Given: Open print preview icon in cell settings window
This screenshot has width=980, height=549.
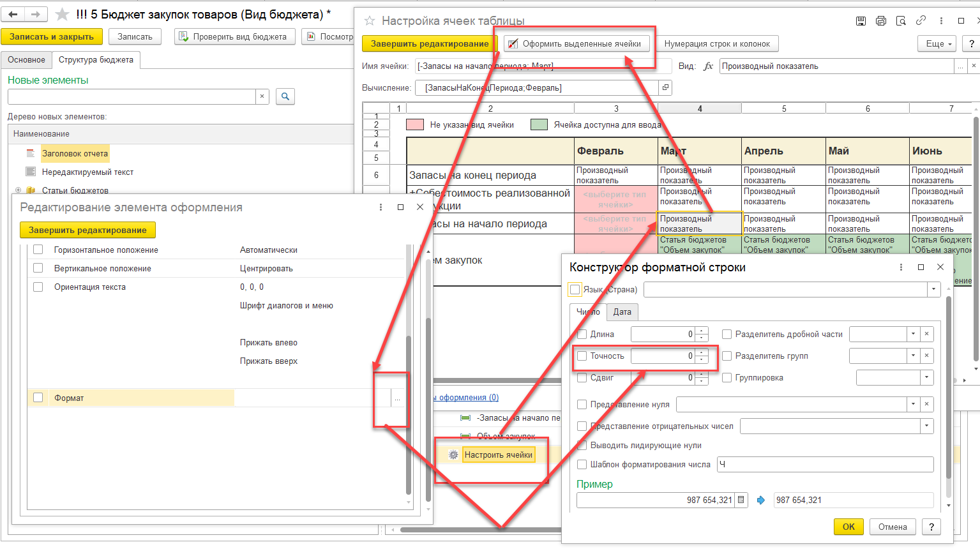Looking at the screenshot, I should click(901, 21).
